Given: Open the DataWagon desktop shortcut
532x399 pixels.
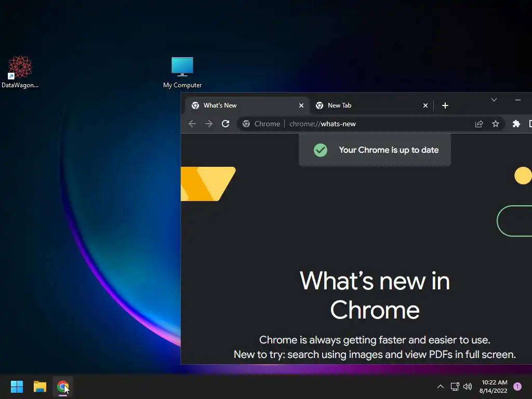Looking at the screenshot, I should (x=20, y=72).
